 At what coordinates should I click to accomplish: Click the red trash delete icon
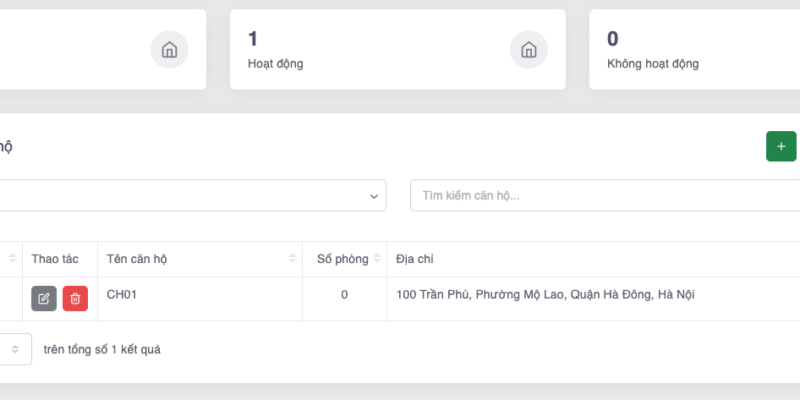tap(75, 298)
